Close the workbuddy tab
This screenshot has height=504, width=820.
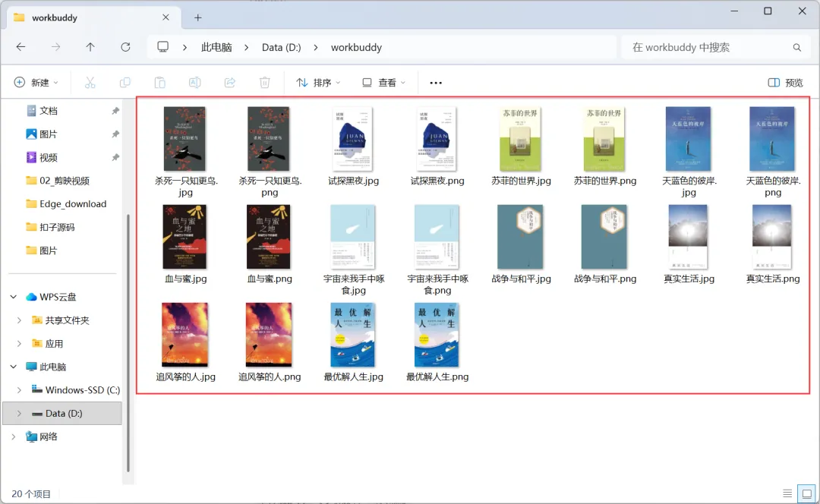[166, 17]
